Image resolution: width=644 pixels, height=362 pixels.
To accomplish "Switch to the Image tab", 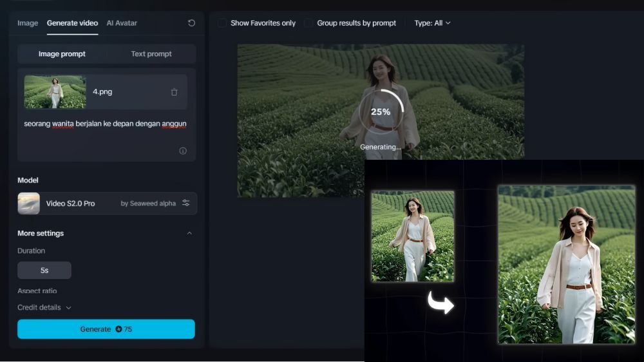I will (28, 23).
